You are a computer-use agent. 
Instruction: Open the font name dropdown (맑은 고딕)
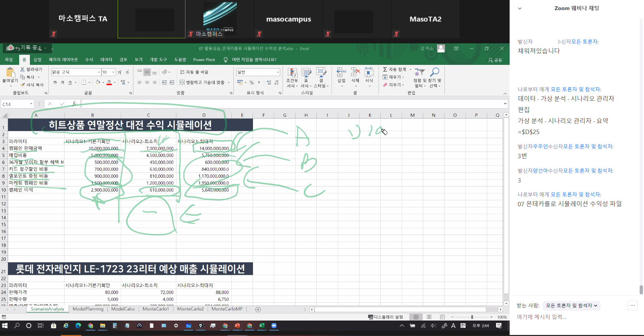pyautogui.click(x=99, y=72)
